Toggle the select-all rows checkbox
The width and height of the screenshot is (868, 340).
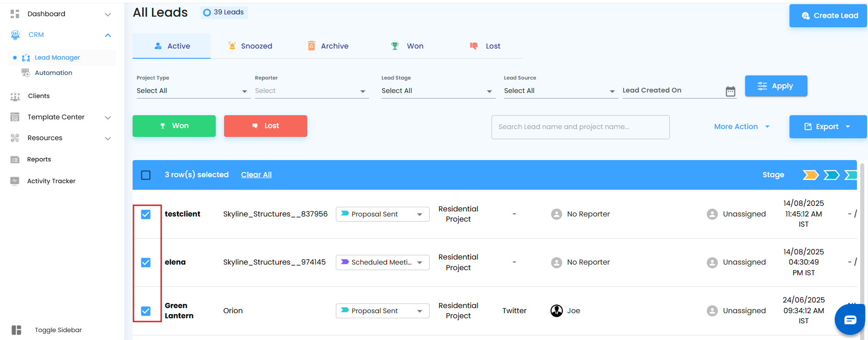point(146,175)
